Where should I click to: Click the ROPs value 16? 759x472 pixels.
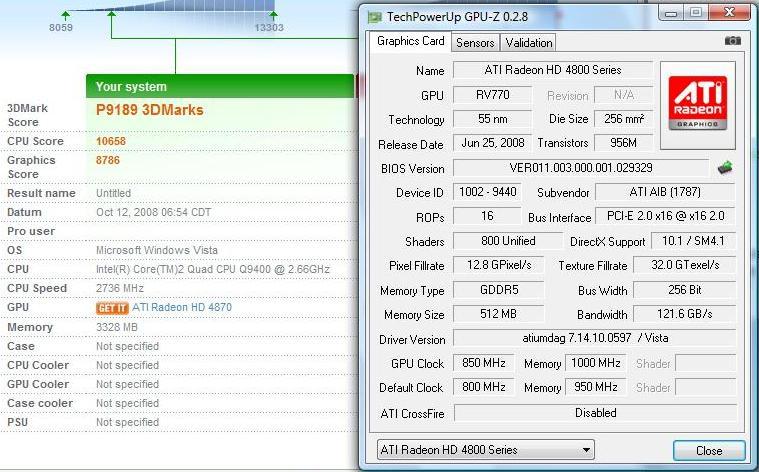487,216
